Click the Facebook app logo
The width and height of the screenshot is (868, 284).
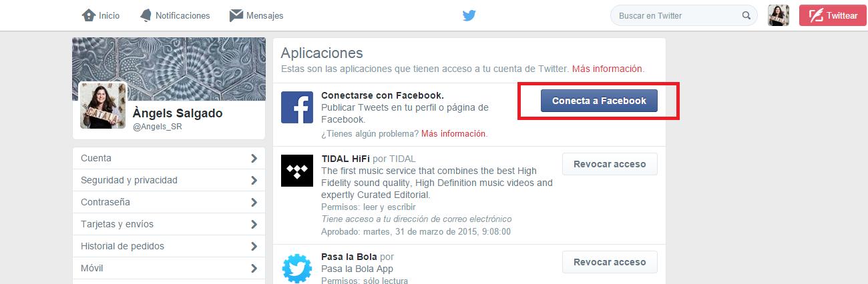pyautogui.click(x=297, y=107)
